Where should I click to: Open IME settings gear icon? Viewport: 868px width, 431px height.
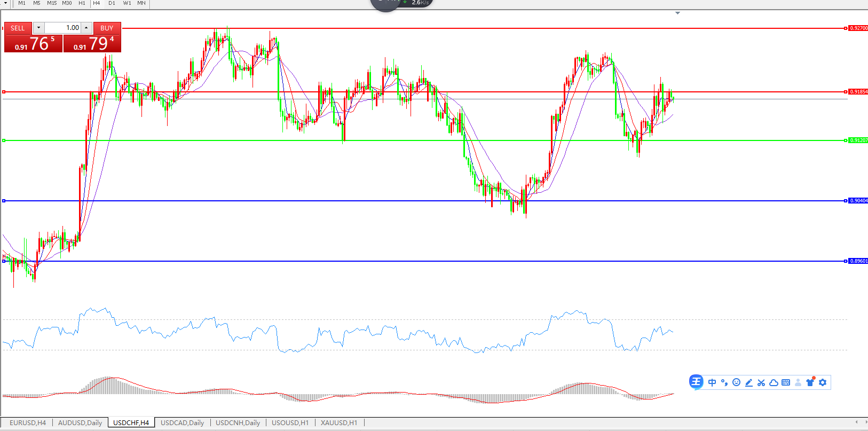823,382
